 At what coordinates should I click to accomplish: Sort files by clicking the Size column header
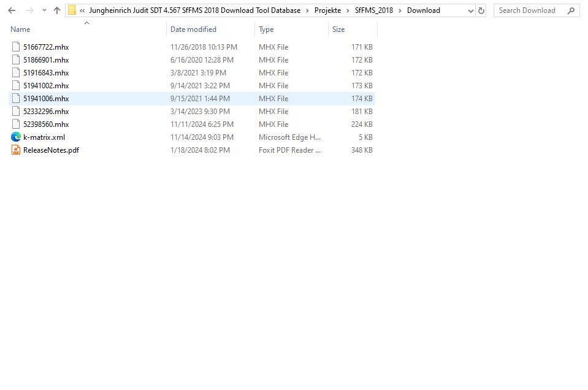pyautogui.click(x=338, y=29)
